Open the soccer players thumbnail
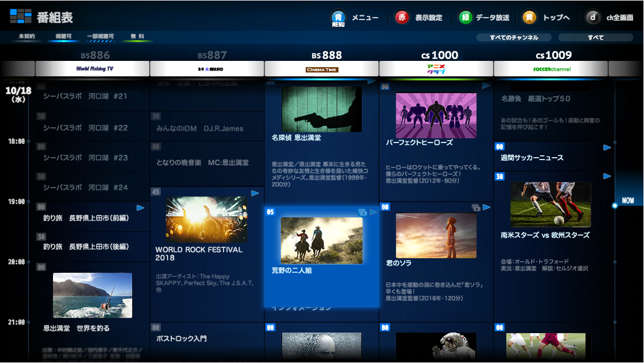Screen dimensions: 644x363 (551, 205)
